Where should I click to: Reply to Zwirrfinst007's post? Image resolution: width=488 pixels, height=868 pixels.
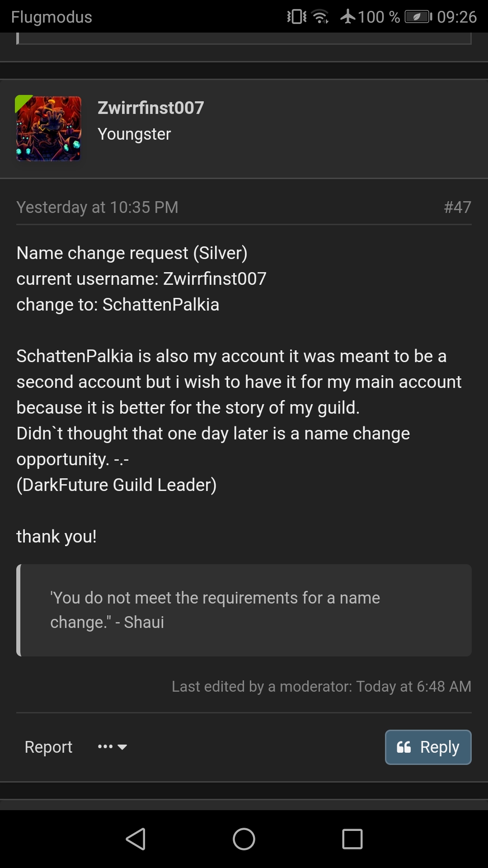[428, 747]
